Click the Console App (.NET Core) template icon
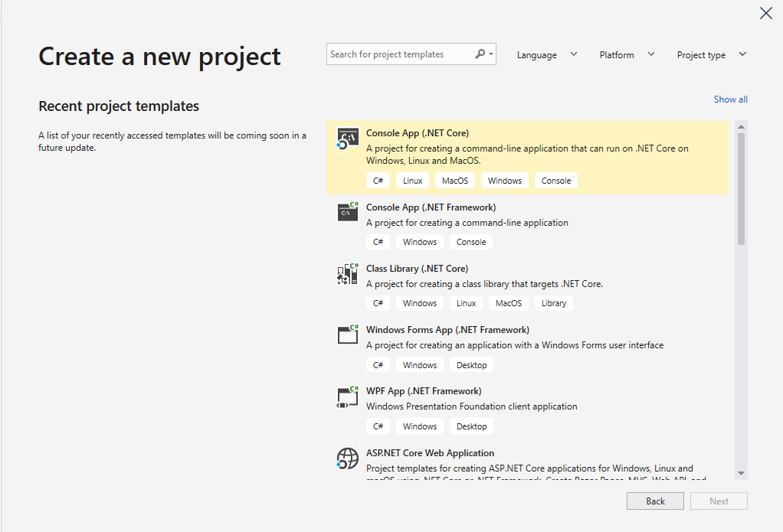Image resolution: width=783 pixels, height=532 pixels. (x=348, y=139)
